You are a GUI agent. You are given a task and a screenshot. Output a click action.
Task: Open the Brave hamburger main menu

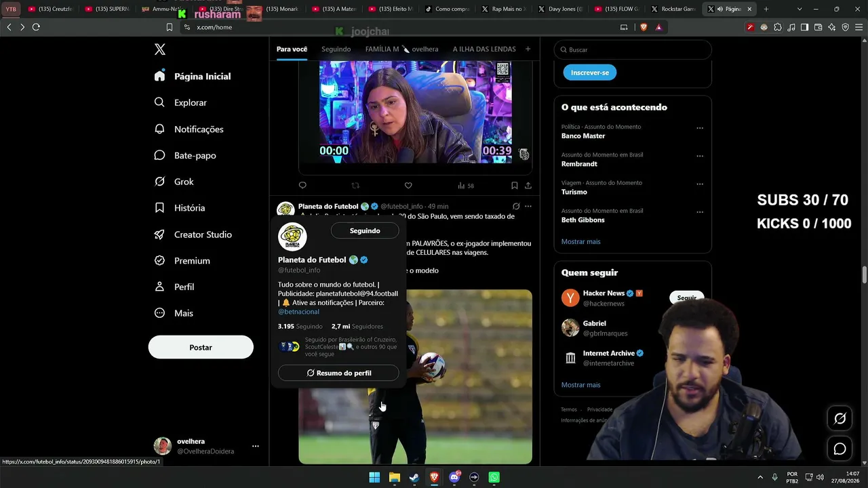pos(859,27)
